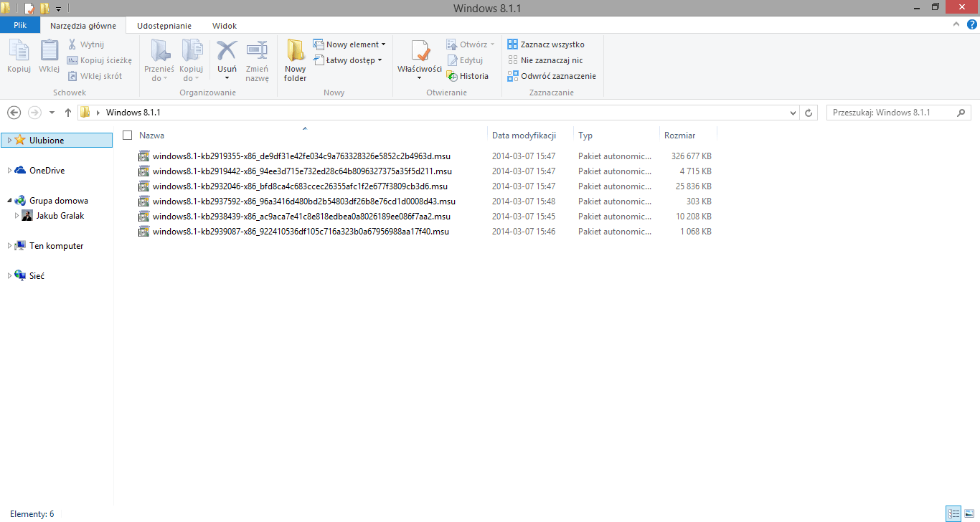Open recent locations dropdown arrow

tap(52, 113)
